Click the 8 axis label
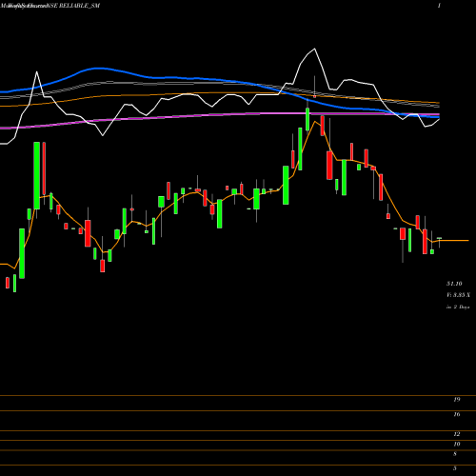Screen dimensions: 476x476 [x=455, y=454]
